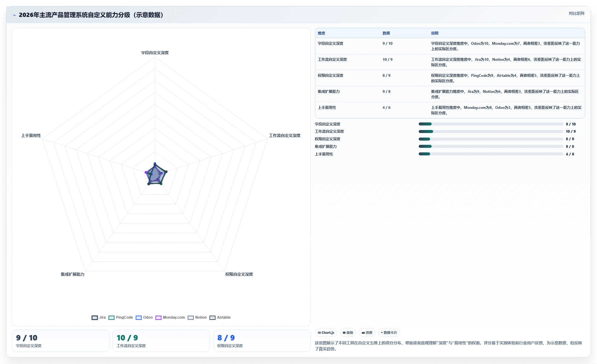Click the 集成扩展能力 progress bar
Image resolution: width=597 pixels, height=364 pixels.
491,146
